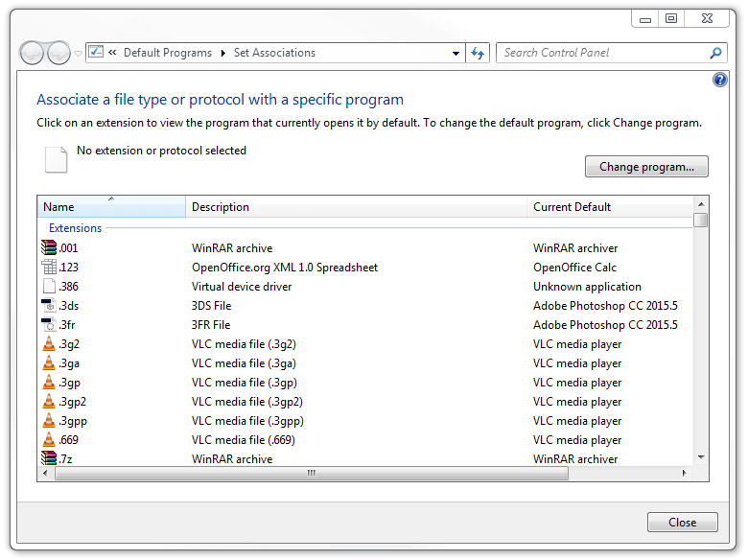Click the 'Unknown application' default entry

587,287
